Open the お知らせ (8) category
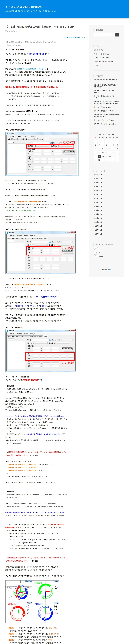129x644 pixels. click(x=98, y=50)
